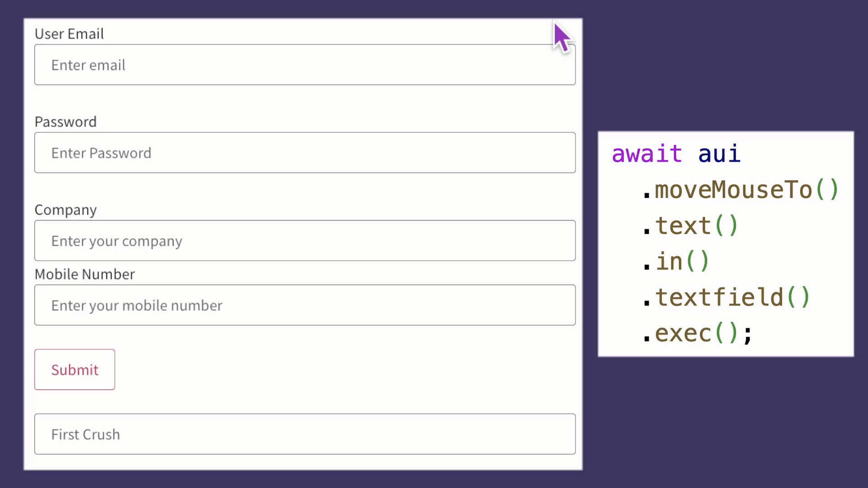Click the User Email label
This screenshot has width=868, height=488.
coord(69,33)
